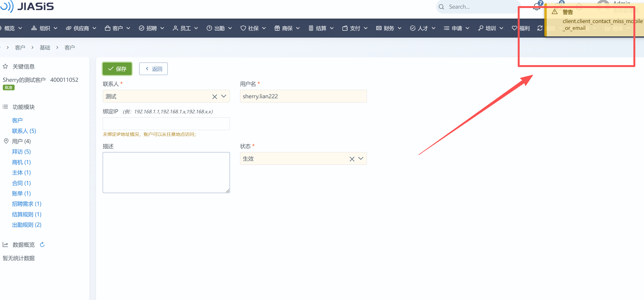Click the notification bell icon
Viewport: 644px width, 300px height.
tap(537, 7)
